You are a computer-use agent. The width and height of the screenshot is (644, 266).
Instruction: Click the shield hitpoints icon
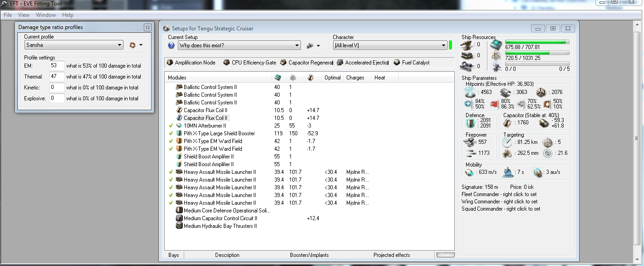pyautogui.click(x=470, y=92)
